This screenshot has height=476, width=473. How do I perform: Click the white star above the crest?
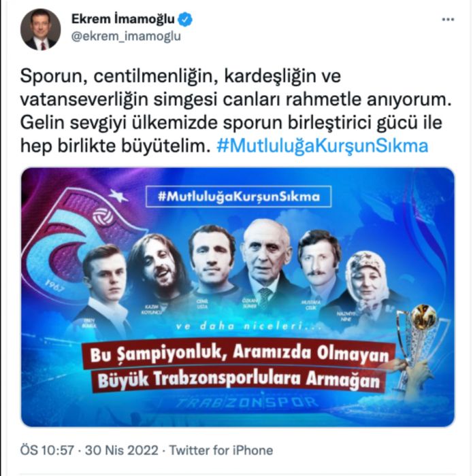(118, 196)
